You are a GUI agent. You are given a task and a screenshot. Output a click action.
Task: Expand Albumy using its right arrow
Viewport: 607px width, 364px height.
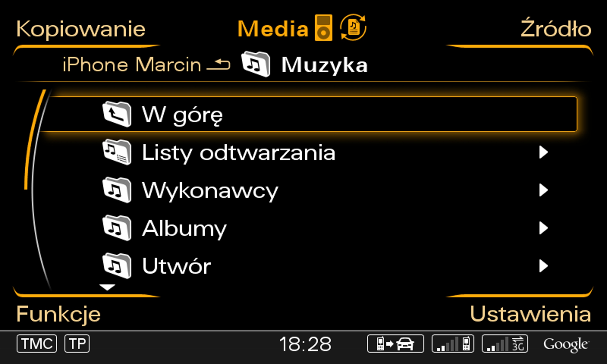click(543, 228)
